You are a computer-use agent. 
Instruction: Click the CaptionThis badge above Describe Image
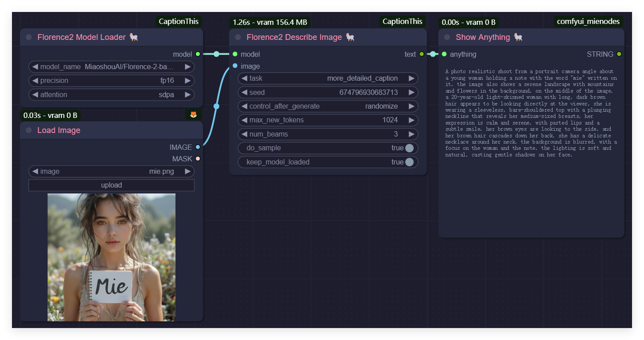click(402, 21)
